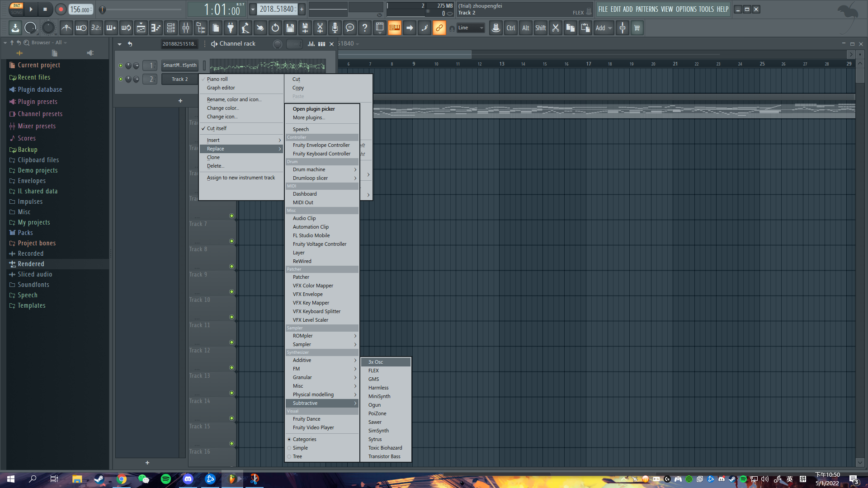Expand the Insert submenu
Screen dimensions: 868x488
click(x=241, y=140)
